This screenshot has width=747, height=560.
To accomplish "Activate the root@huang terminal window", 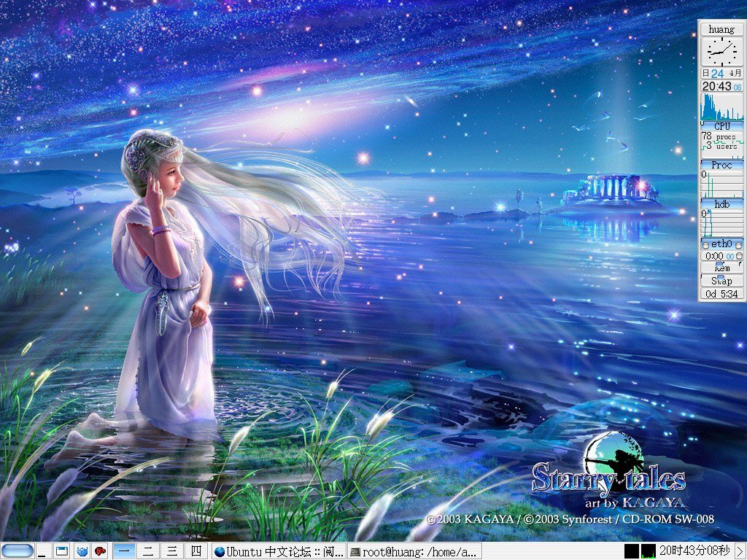I will [x=414, y=551].
